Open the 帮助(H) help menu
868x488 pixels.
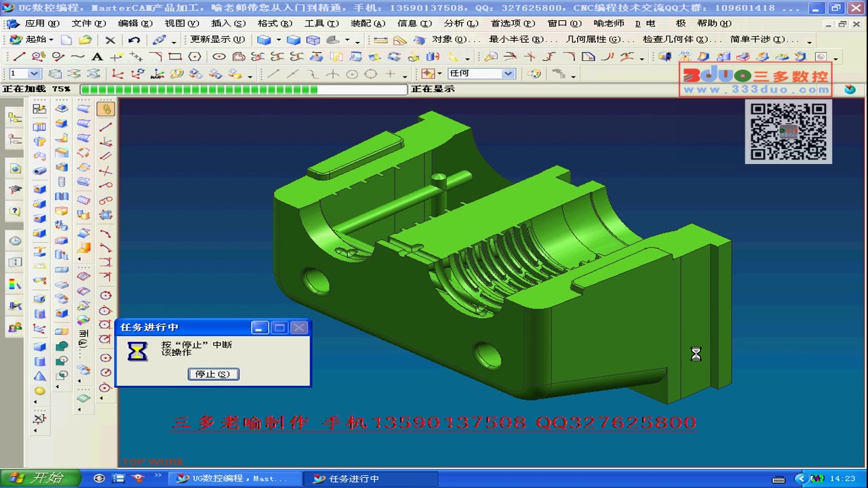coord(714,23)
